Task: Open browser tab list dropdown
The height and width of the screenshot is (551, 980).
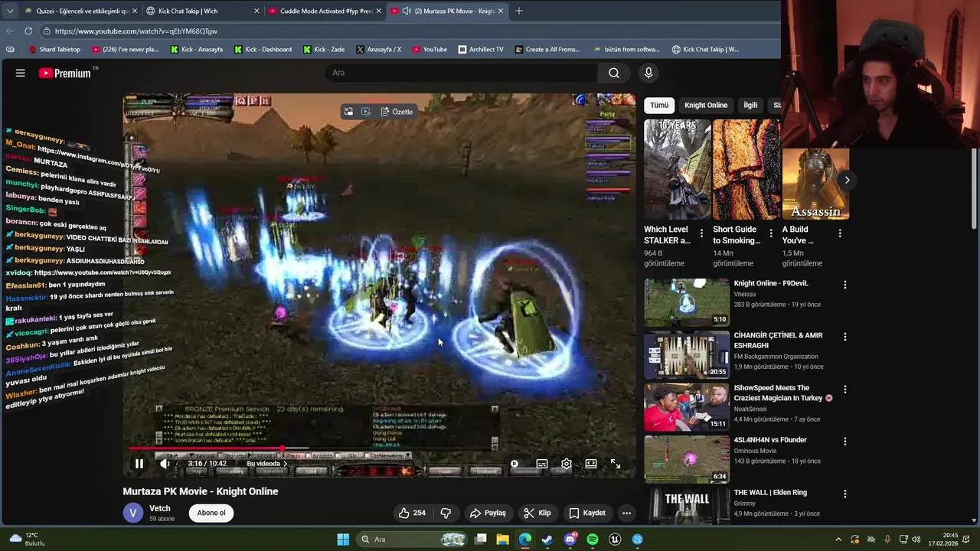Action: tap(9, 11)
